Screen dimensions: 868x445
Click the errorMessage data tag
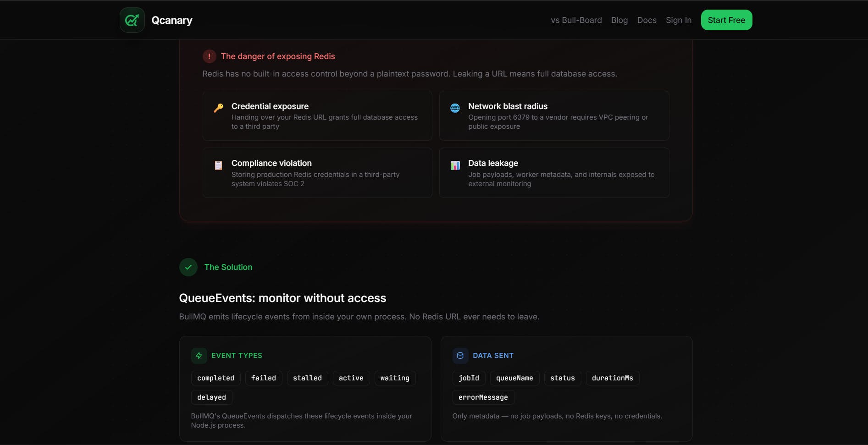483,397
